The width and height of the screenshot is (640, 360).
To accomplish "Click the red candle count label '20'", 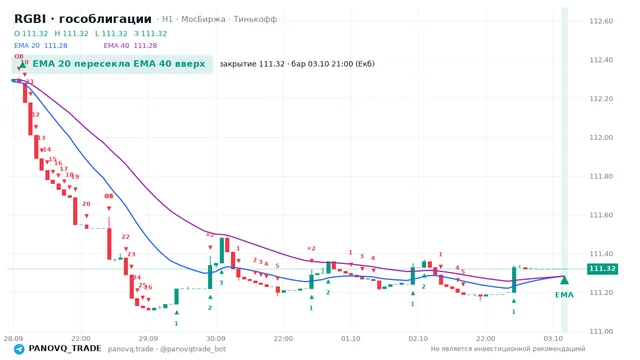I will [86, 204].
